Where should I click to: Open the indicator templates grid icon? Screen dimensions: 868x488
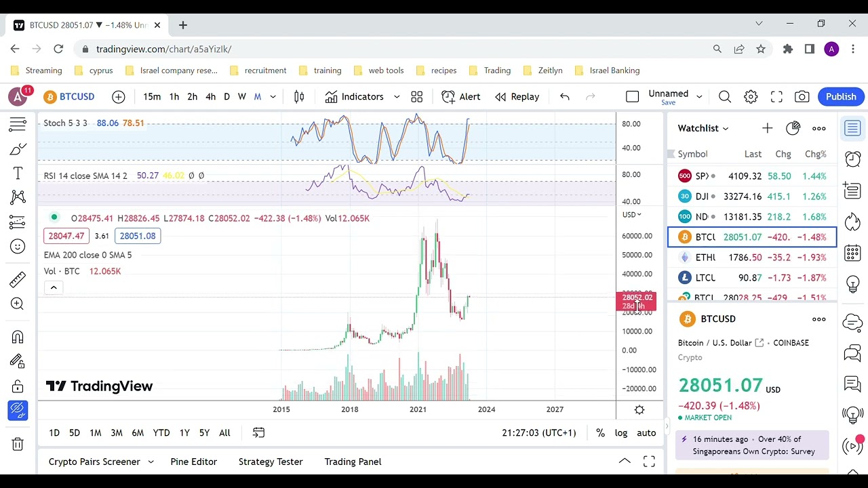tap(417, 97)
